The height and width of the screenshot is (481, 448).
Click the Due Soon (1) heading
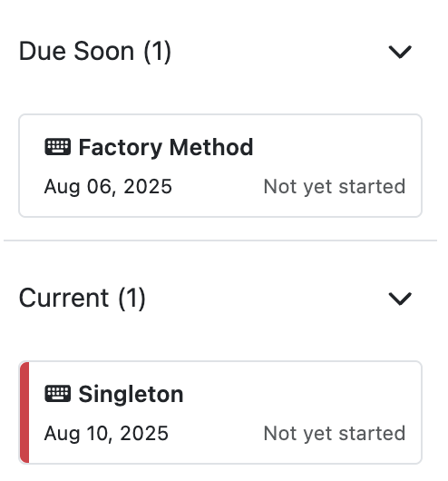95,52
